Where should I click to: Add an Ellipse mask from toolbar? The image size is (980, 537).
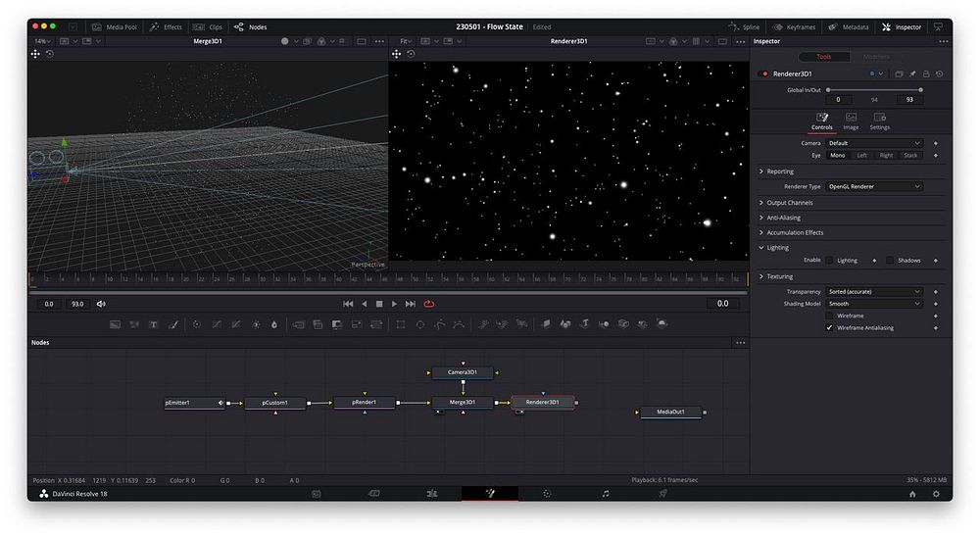pos(420,324)
